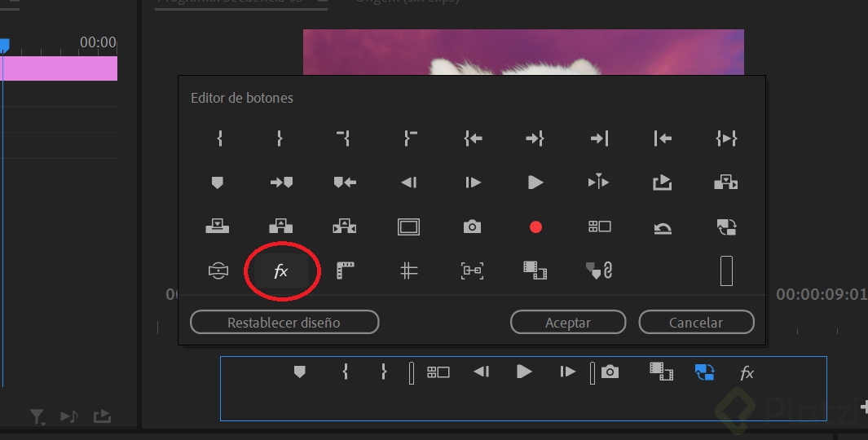Select Go to Previous Marker icon
This screenshot has height=440, width=868.
pyautogui.click(x=345, y=183)
